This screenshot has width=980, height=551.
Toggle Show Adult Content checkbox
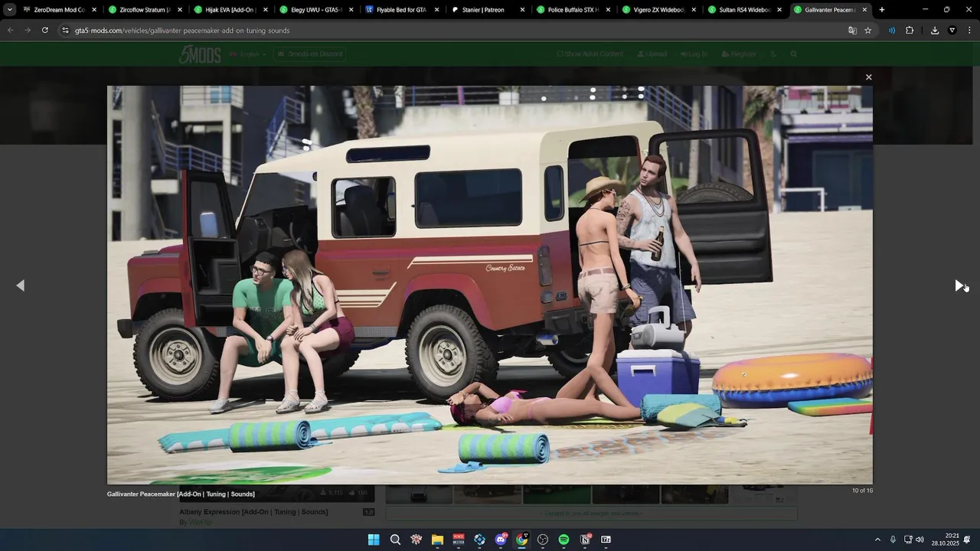[x=590, y=54]
